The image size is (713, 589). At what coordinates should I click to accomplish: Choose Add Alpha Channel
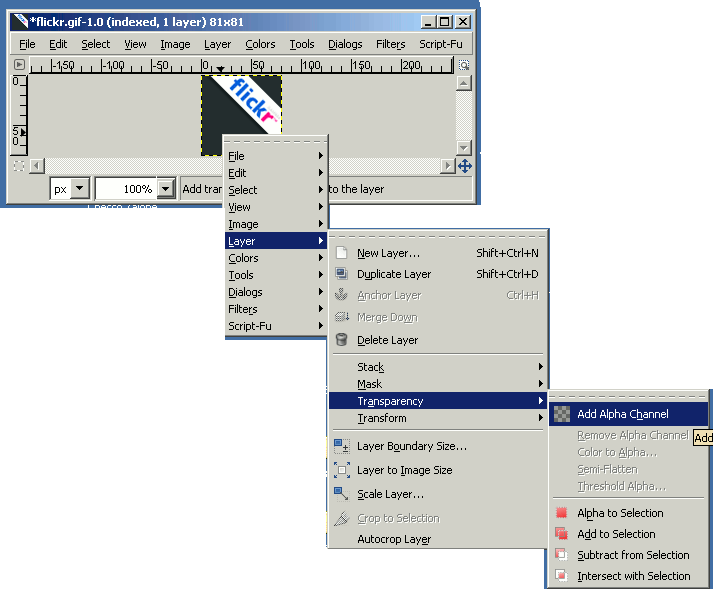[629, 414]
